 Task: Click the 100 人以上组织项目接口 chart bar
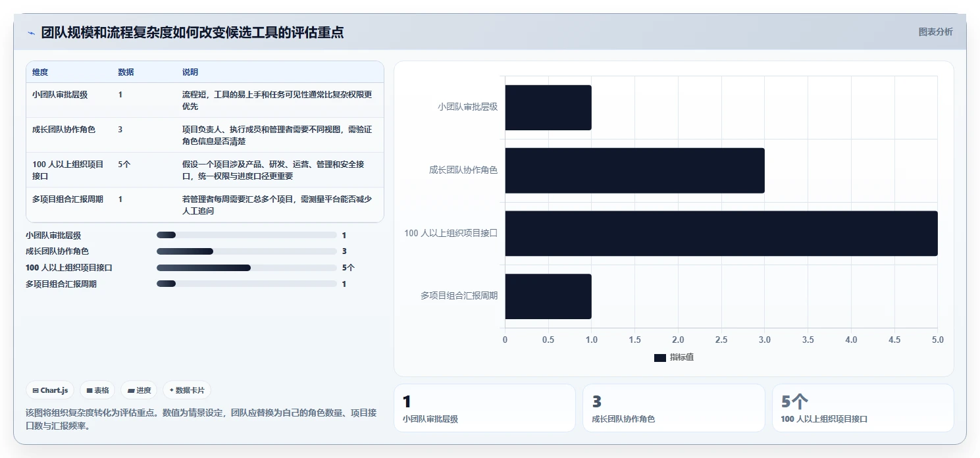pyautogui.click(x=721, y=234)
